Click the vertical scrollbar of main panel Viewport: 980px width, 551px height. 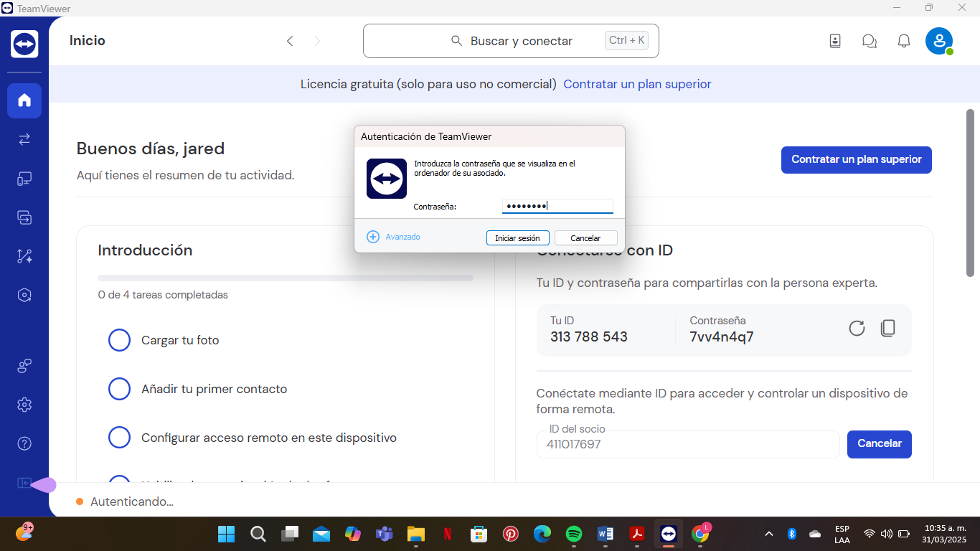coord(970,192)
